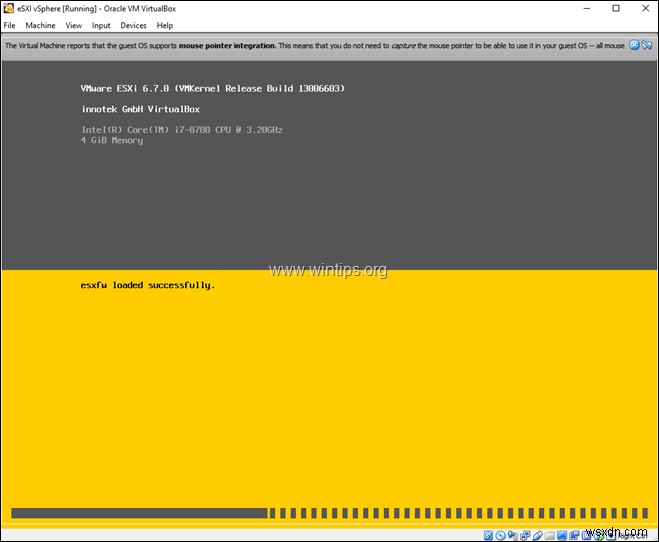
Task: Minimize the VirtualBox VM window
Action: tap(587, 8)
